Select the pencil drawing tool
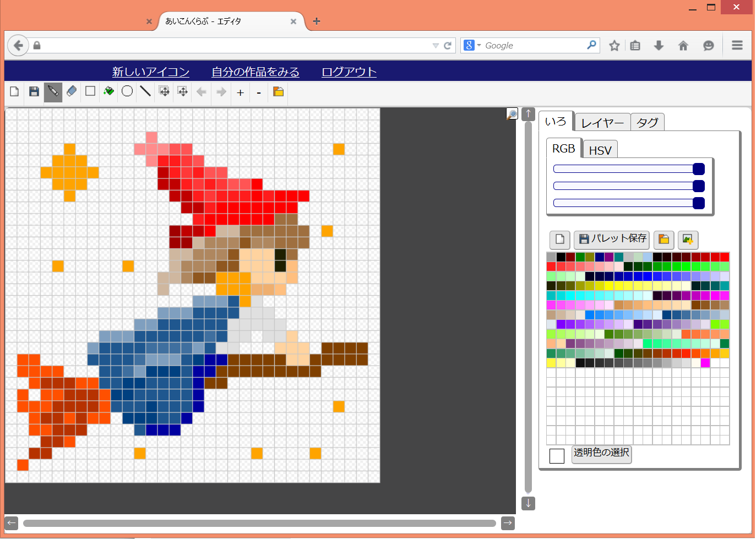The image size is (756, 539). point(53,91)
